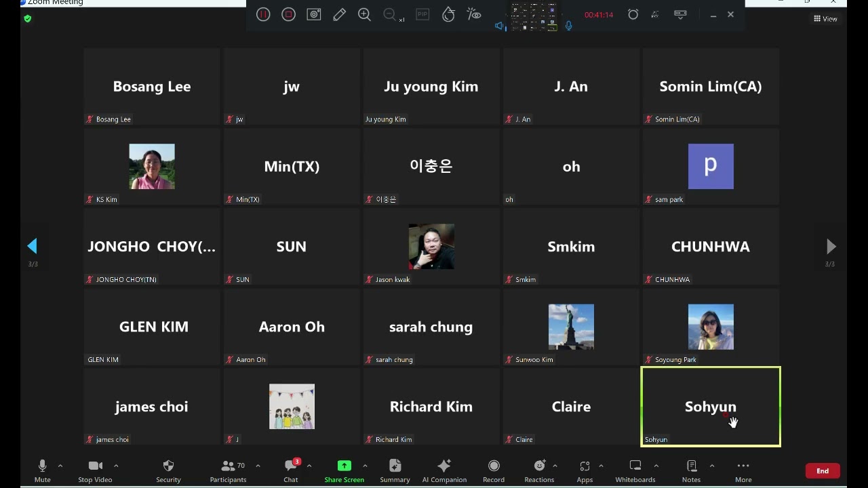
Task: Select participant J's cartoon picture tile
Action: (292, 407)
